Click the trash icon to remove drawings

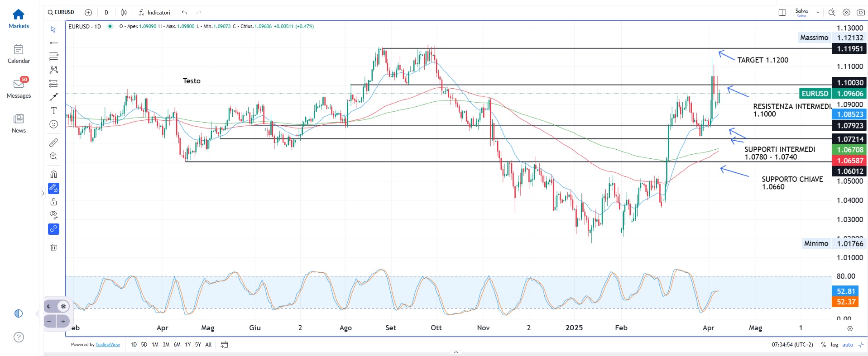click(53, 247)
